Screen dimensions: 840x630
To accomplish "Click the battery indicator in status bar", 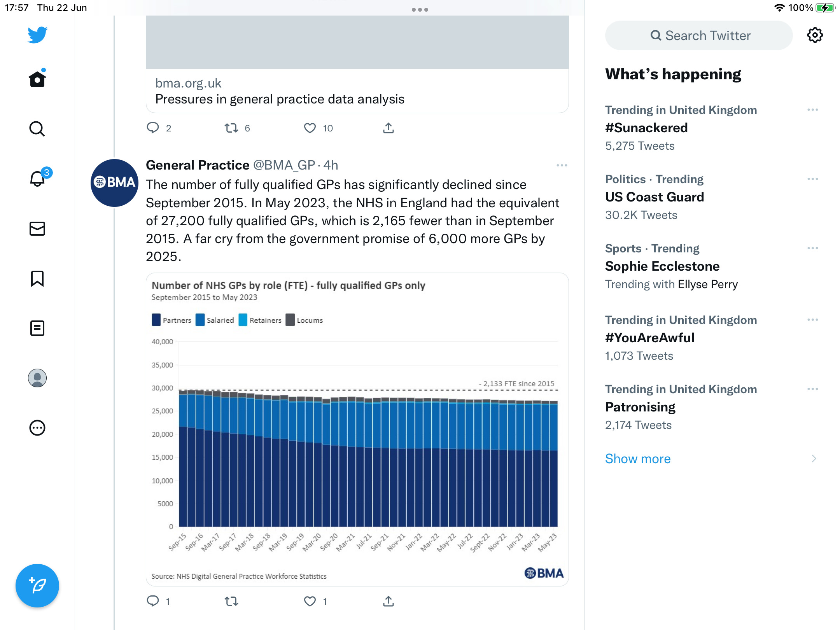I will [825, 8].
